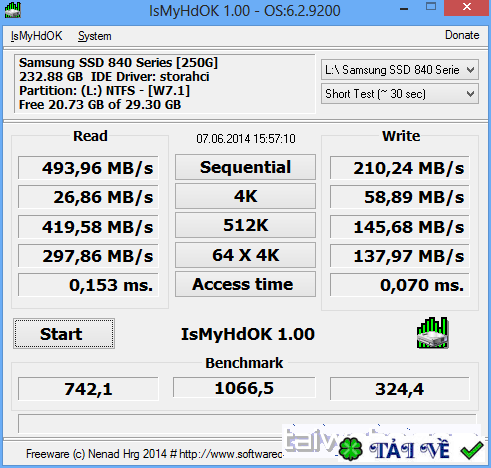Select the 493,96 MB/s sequential read value
Viewport: 491px width, 468px height.
tap(88, 168)
